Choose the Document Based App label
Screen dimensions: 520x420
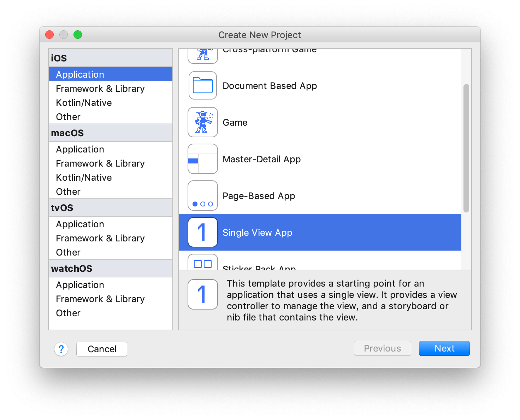tap(270, 86)
